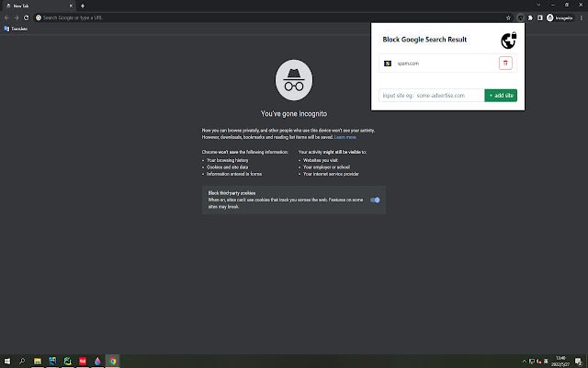Reload the page
Viewport: 588px width, 368px height.
point(26,17)
